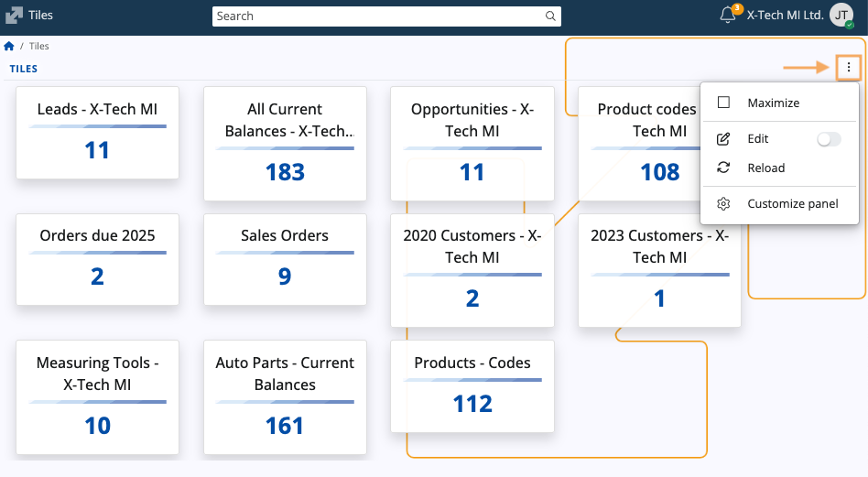This screenshot has width=868, height=477.
Task: Click the Tiles breadcrumb link
Action: click(39, 47)
